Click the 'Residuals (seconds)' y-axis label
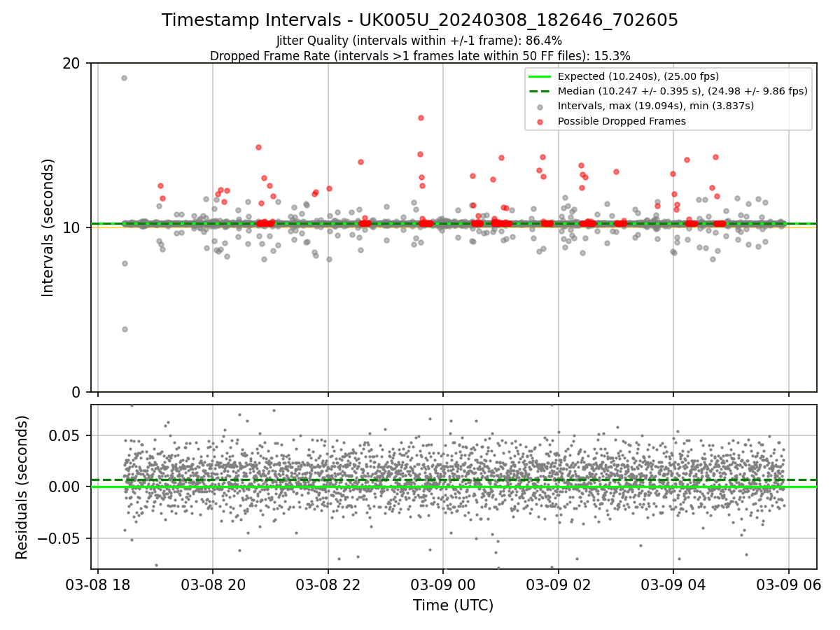 pyautogui.click(x=22, y=487)
